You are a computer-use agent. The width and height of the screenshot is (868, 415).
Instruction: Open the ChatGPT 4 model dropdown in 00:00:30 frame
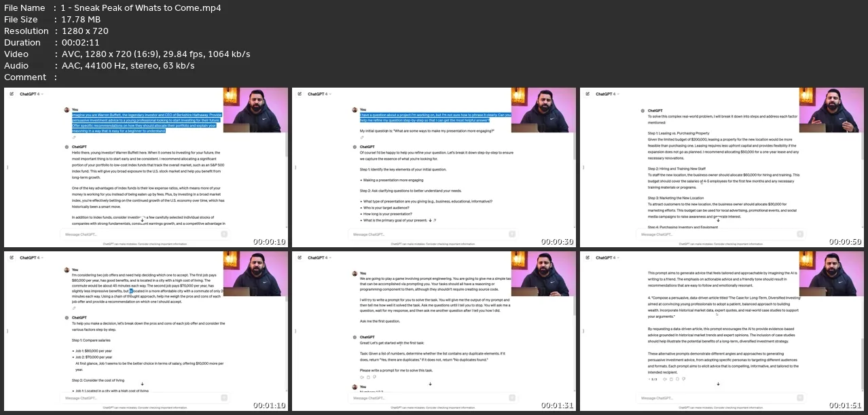click(x=319, y=94)
